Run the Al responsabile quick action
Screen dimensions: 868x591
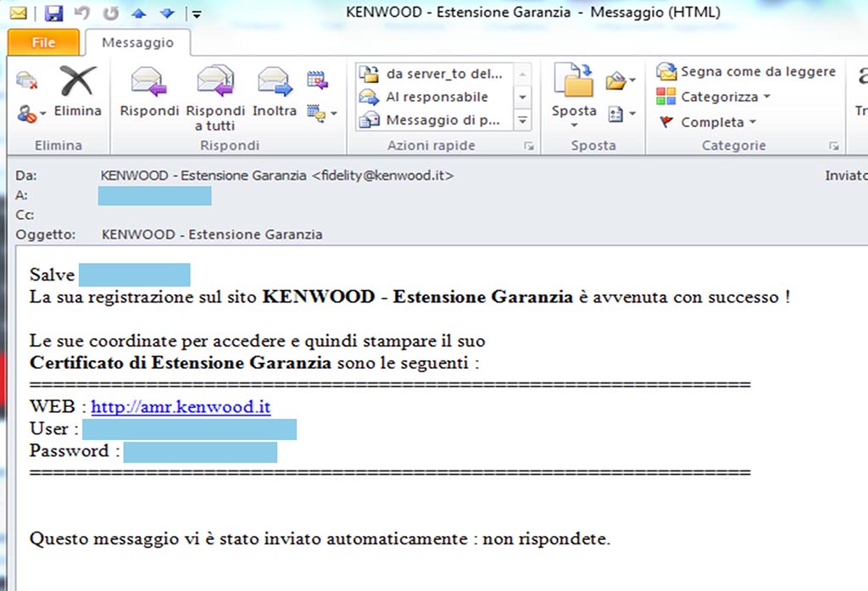click(436, 97)
